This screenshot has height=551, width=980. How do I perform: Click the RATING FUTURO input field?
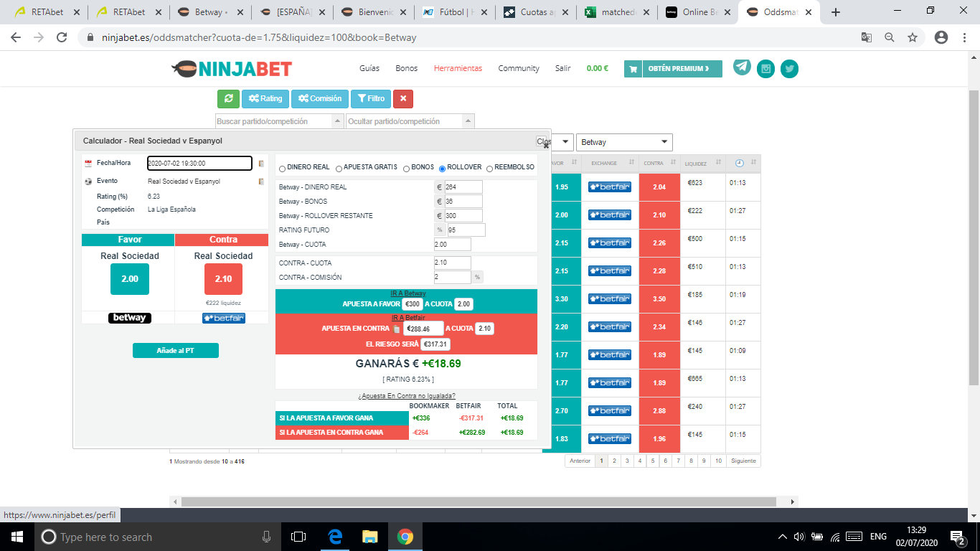(466, 230)
